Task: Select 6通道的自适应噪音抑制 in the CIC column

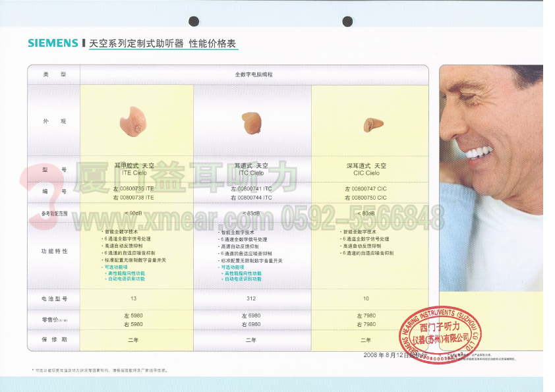Action: coord(368,253)
